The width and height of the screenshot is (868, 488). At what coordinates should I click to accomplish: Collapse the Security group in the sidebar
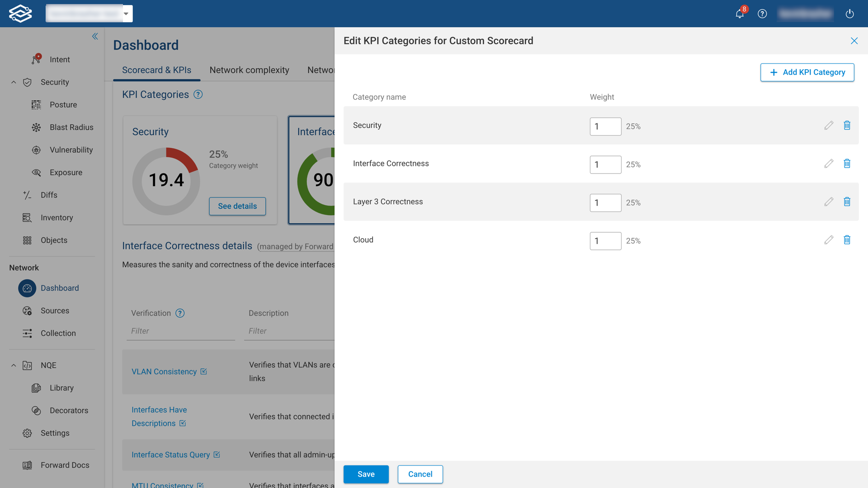tap(13, 82)
